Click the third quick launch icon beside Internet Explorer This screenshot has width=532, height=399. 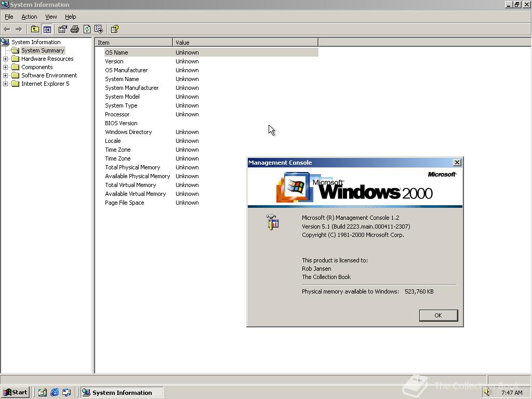[66, 392]
